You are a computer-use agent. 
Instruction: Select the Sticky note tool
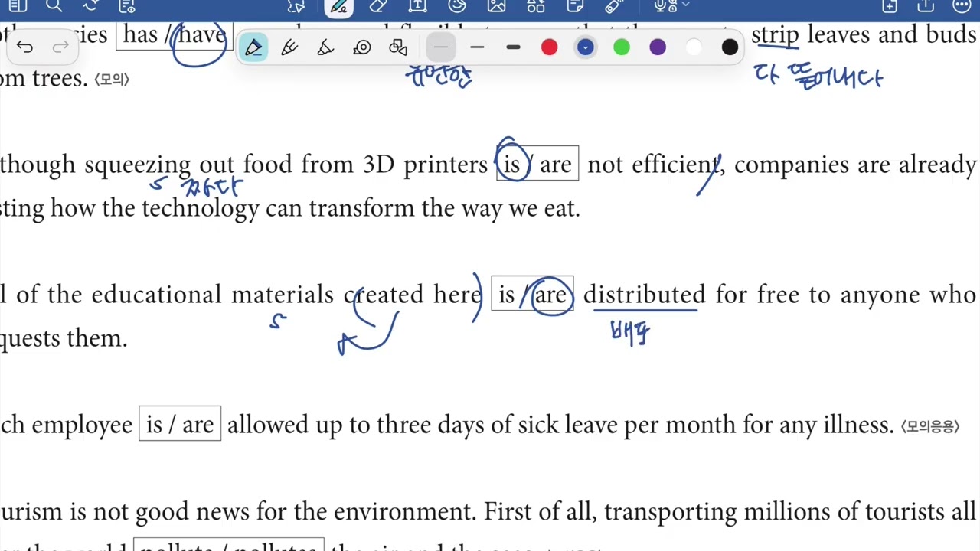click(575, 5)
